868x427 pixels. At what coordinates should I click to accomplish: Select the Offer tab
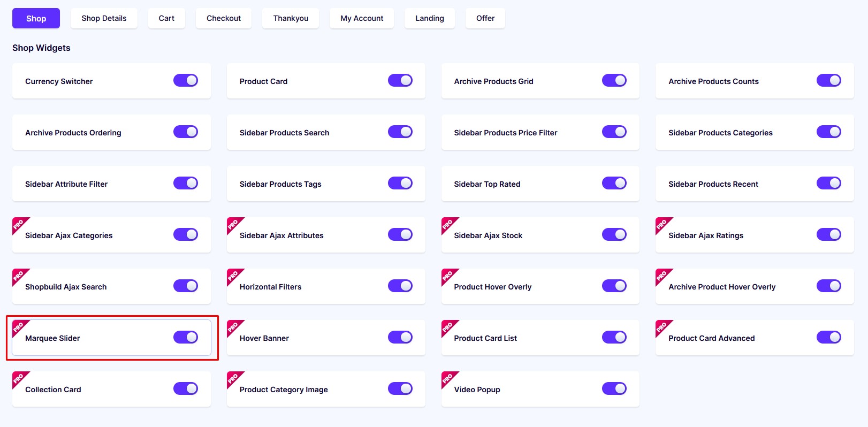coord(485,18)
